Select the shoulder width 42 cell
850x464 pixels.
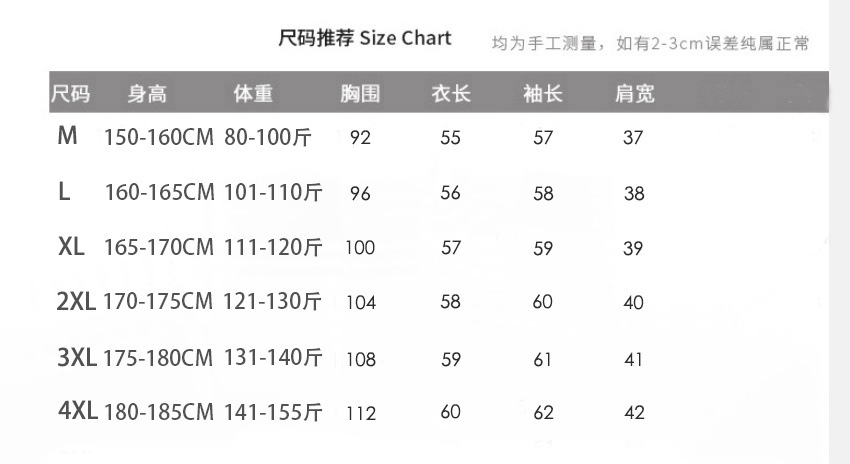(x=634, y=412)
